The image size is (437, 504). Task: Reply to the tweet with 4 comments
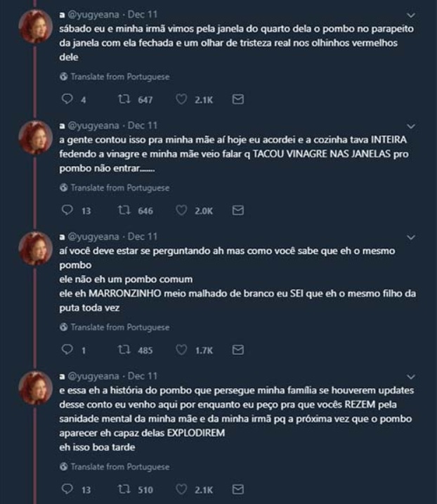(x=67, y=98)
